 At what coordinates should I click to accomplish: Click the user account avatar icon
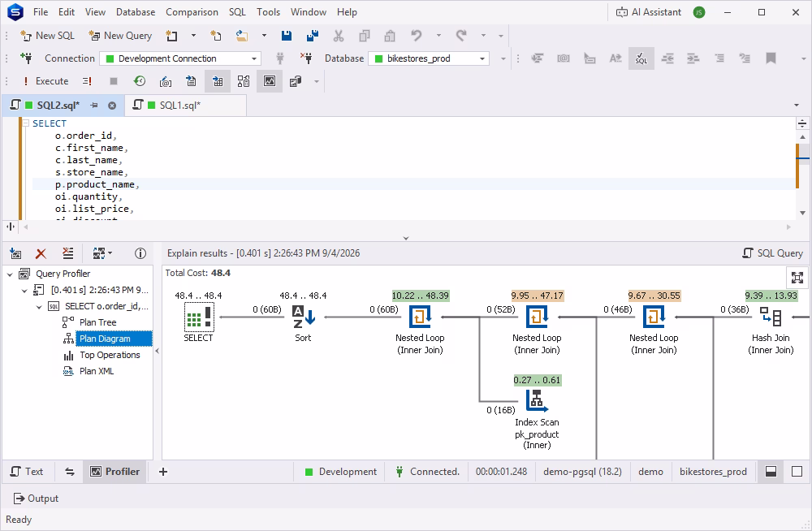[699, 12]
